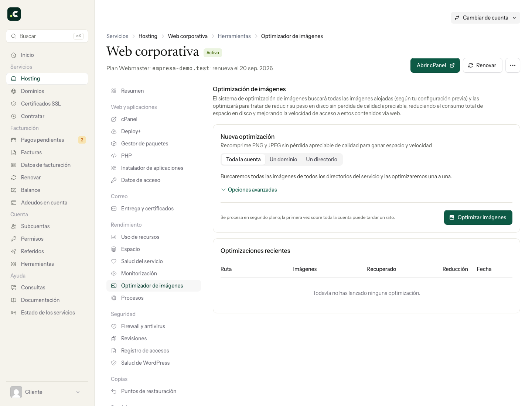Open Firewall y antivirus
This screenshot has height=406, width=532.
[x=154, y=326]
